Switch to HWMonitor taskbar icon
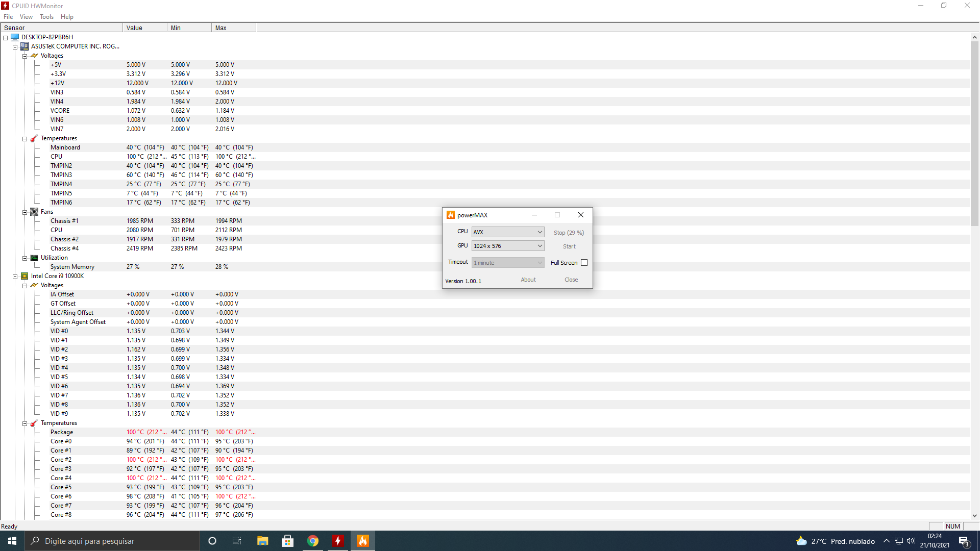Image resolution: width=980 pixels, height=551 pixels. [337, 541]
